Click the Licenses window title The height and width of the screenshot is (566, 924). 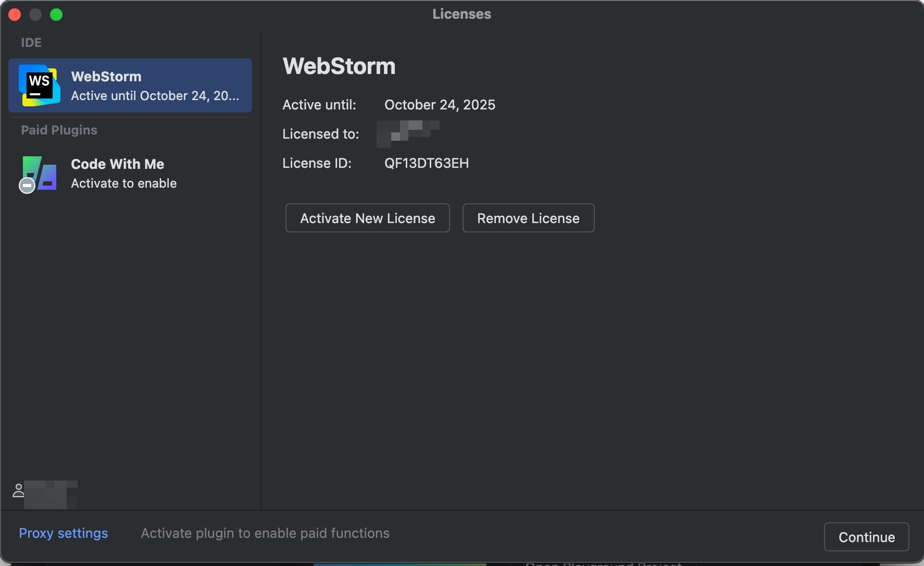pyautogui.click(x=461, y=14)
